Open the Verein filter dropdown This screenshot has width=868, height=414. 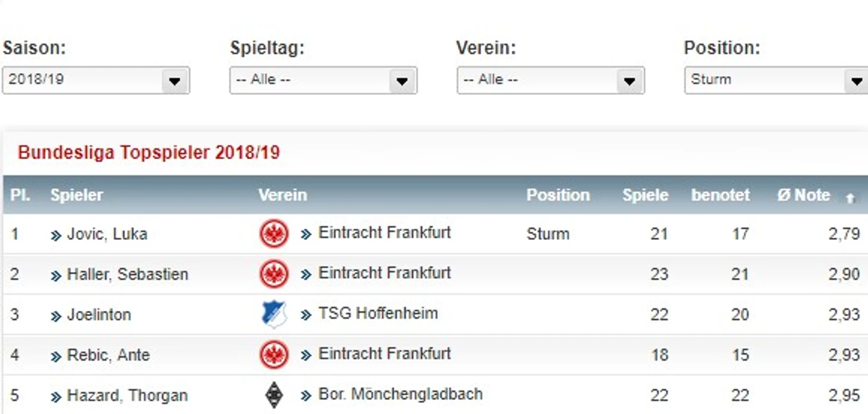551,80
